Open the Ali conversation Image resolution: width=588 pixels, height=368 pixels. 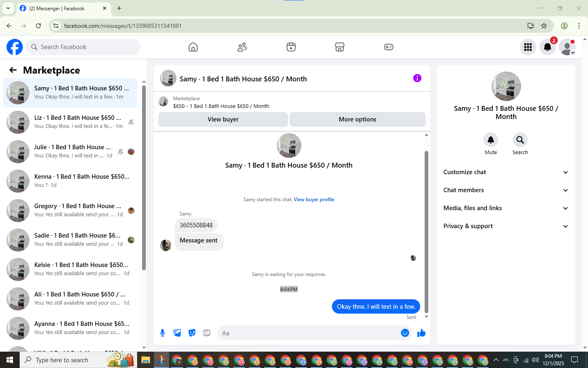coord(70,299)
